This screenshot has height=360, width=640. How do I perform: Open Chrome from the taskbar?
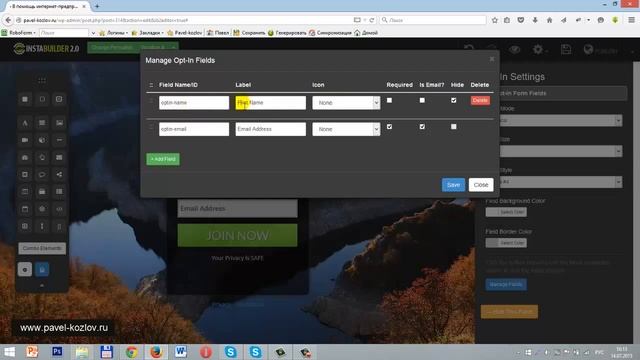(x=131, y=351)
